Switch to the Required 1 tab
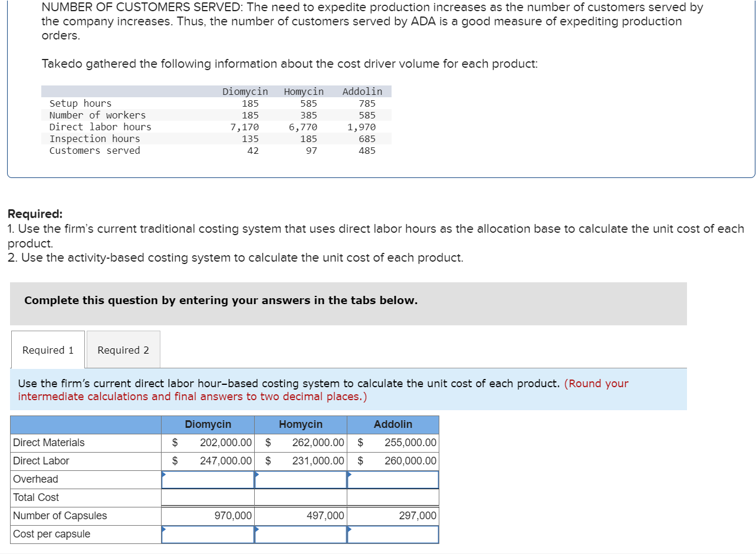The height and width of the screenshot is (554, 756). pos(48,350)
